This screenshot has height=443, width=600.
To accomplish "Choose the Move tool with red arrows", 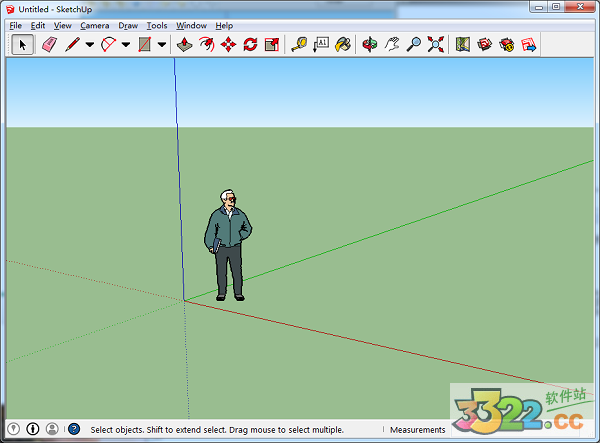I will [228, 45].
